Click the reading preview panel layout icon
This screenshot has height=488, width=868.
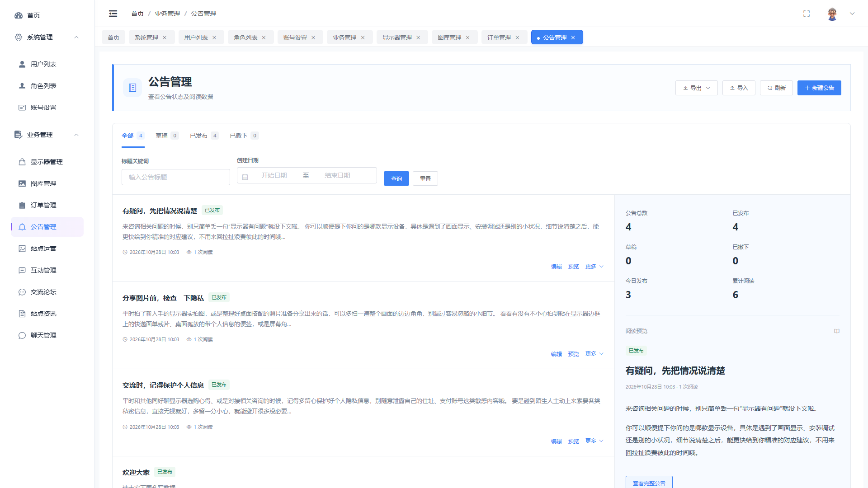click(837, 331)
